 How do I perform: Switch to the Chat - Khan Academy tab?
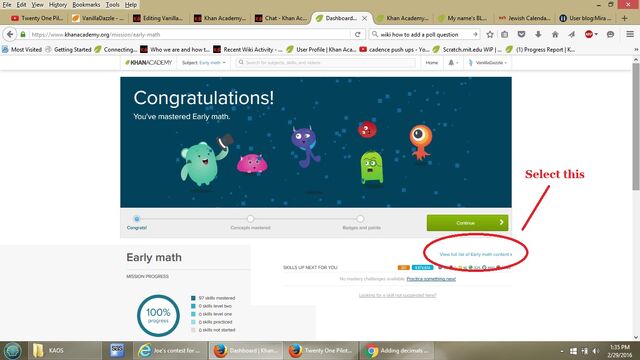point(280,18)
